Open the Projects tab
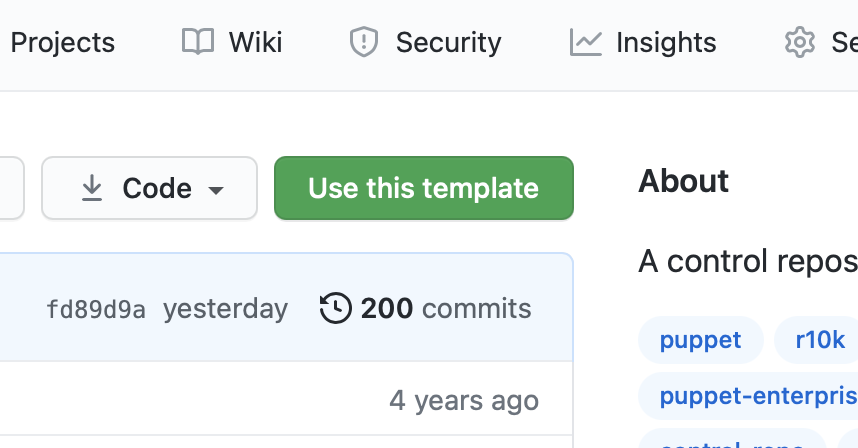 tap(62, 43)
